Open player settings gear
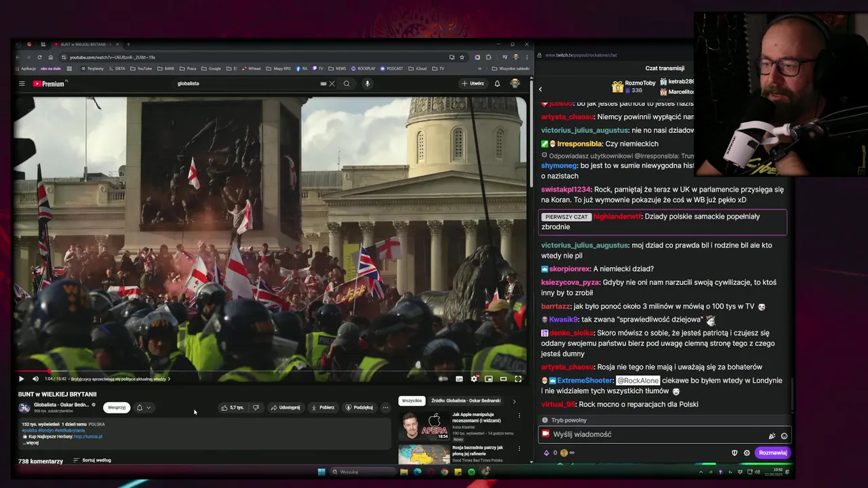 point(474,379)
